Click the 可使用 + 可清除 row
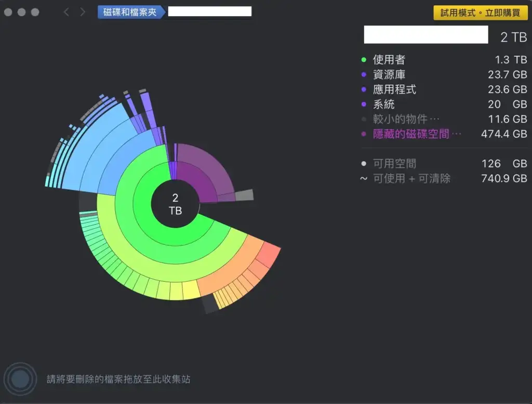 coord(411,179)
